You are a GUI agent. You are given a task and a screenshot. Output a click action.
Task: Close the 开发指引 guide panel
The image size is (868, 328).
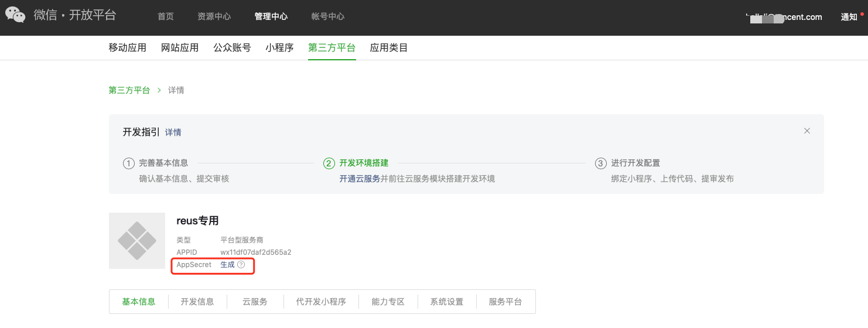click(807, 131)
